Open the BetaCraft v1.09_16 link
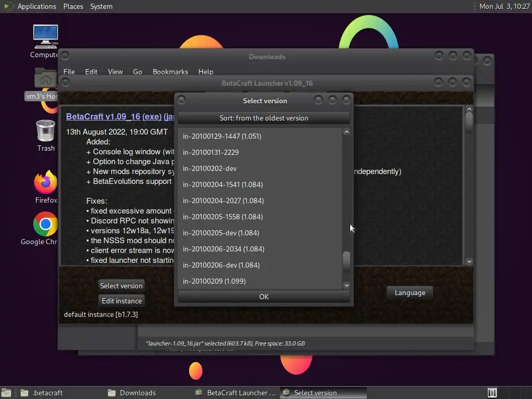The image size is (532, 399). (103, 116)
